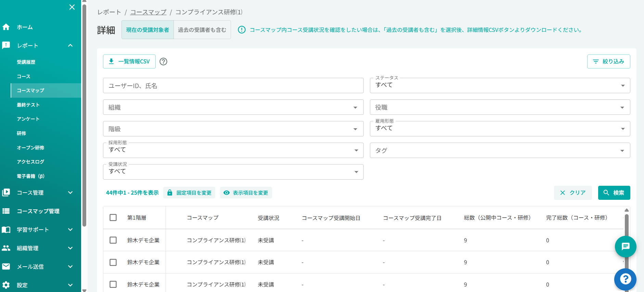
Task: Click the info exclamation icon near the notice
Action: click(x=242, y=30)
